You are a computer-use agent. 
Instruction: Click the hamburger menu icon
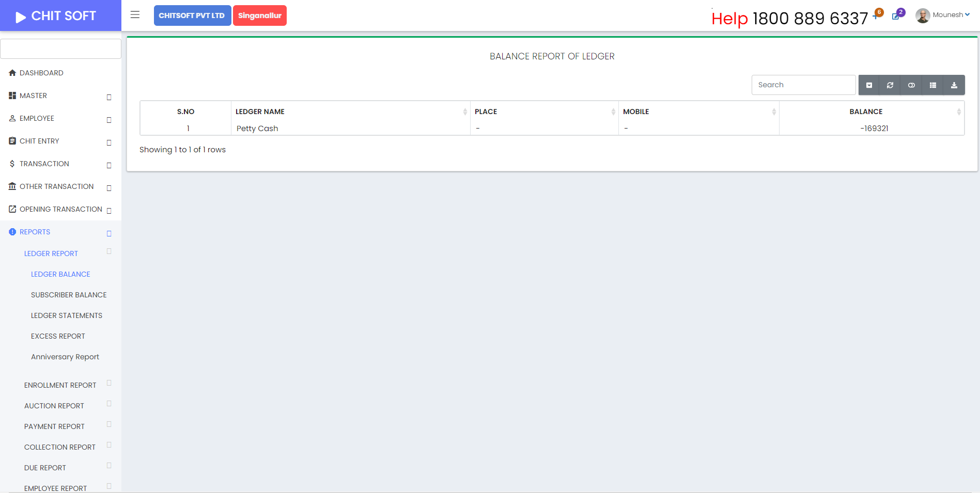[135, 15]
